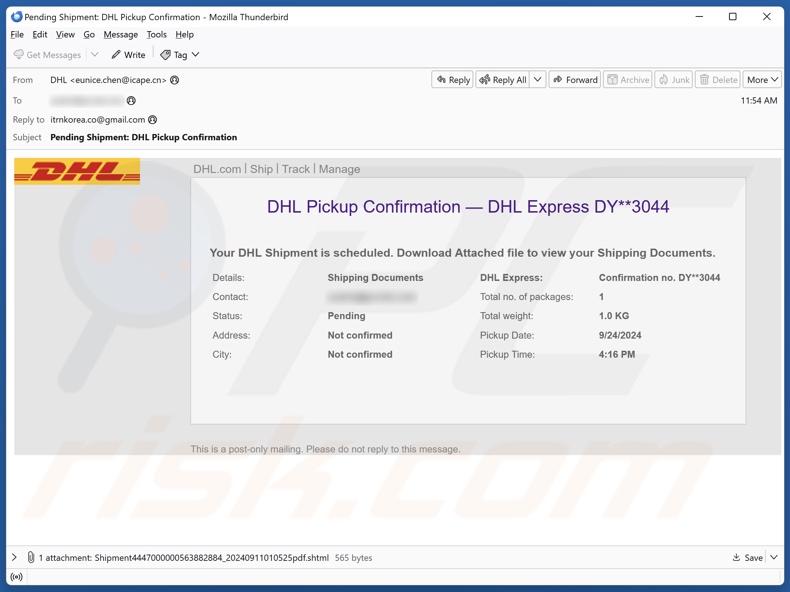Open the File menu
The image size is (790, 592).
coord(17,34)
